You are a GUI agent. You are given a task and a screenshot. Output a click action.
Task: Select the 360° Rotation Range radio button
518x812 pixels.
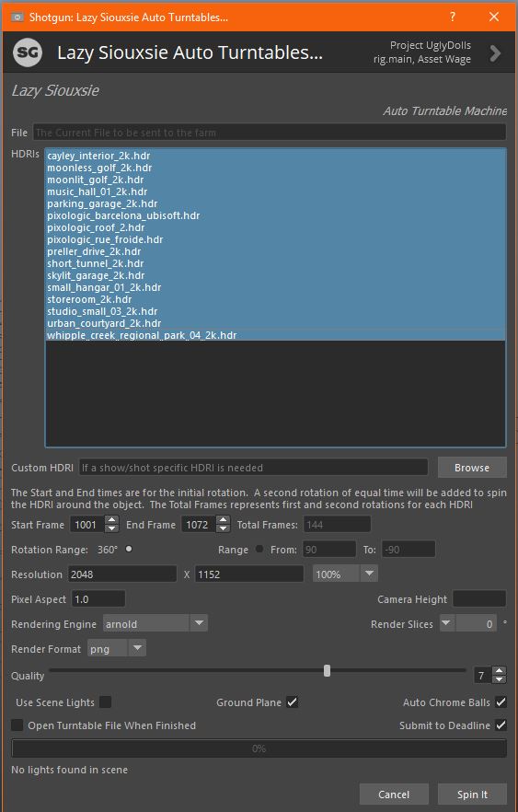pos(129,549)
